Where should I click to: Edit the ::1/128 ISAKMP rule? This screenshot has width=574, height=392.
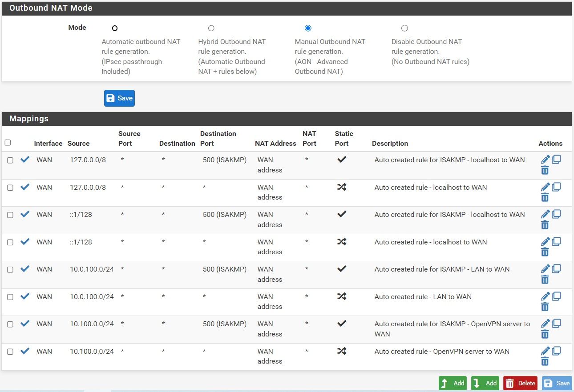pos(546,214)
